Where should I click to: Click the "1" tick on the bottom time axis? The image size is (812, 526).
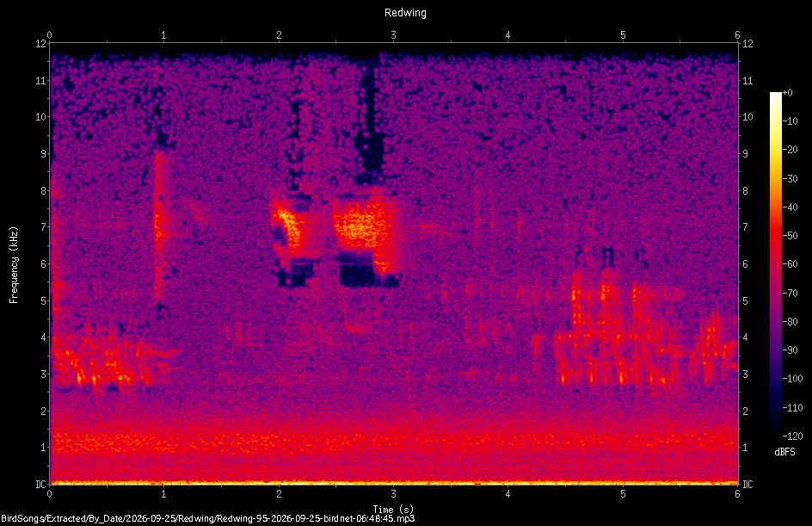(x=163, y=494)
